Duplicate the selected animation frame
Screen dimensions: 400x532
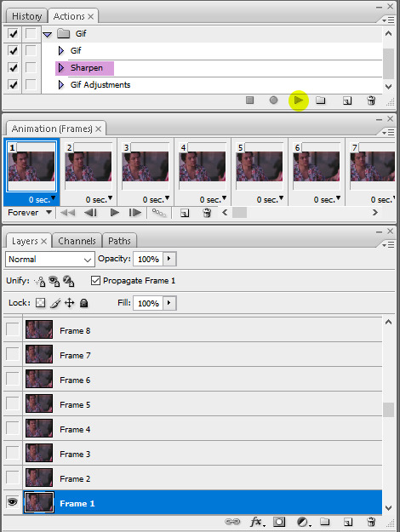pyautogui.click(x=185, y=213)
